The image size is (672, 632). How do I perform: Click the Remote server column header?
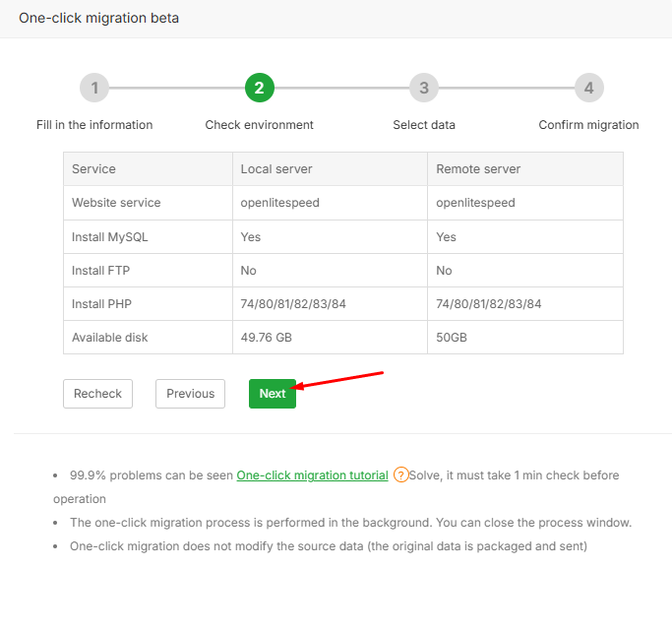pos(478,169)
